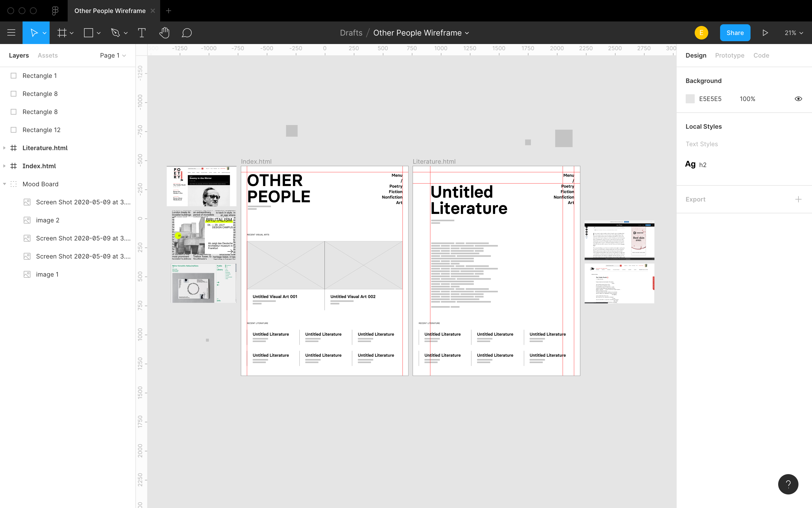Image resolution: width=812 pixels, height=508 pixels.
Task: Switch to the Layers tab
Action: point(19,55)
